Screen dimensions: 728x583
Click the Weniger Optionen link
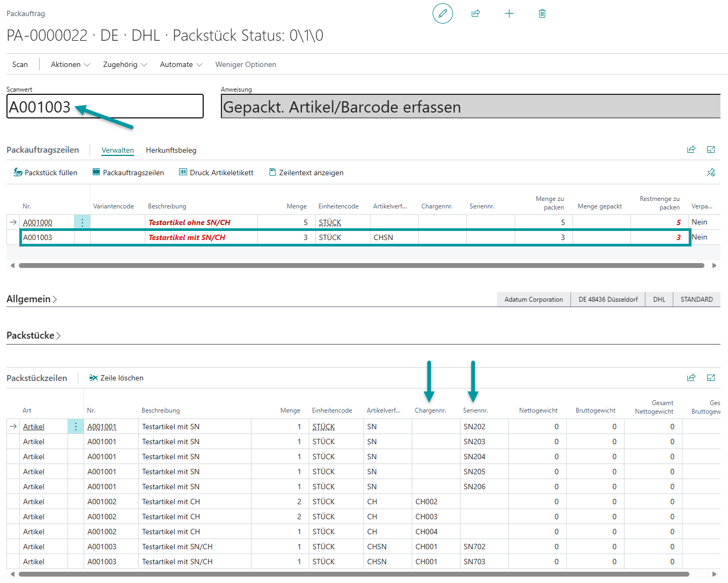(x=246, y=64)
